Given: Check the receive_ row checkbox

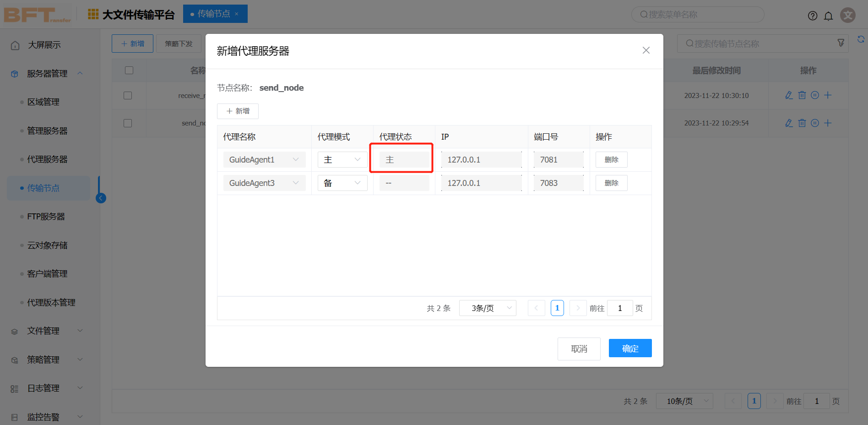Looking at the screenshot, I should (129, 95).
